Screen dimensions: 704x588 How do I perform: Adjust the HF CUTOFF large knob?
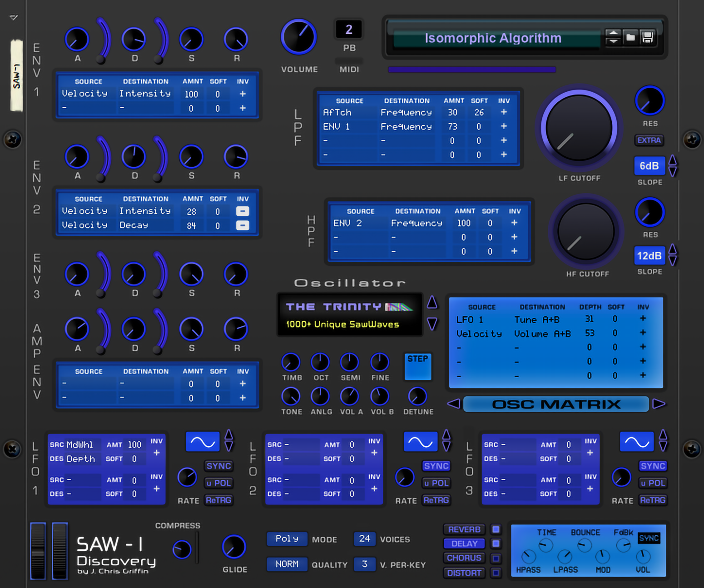tap(586, 232)
